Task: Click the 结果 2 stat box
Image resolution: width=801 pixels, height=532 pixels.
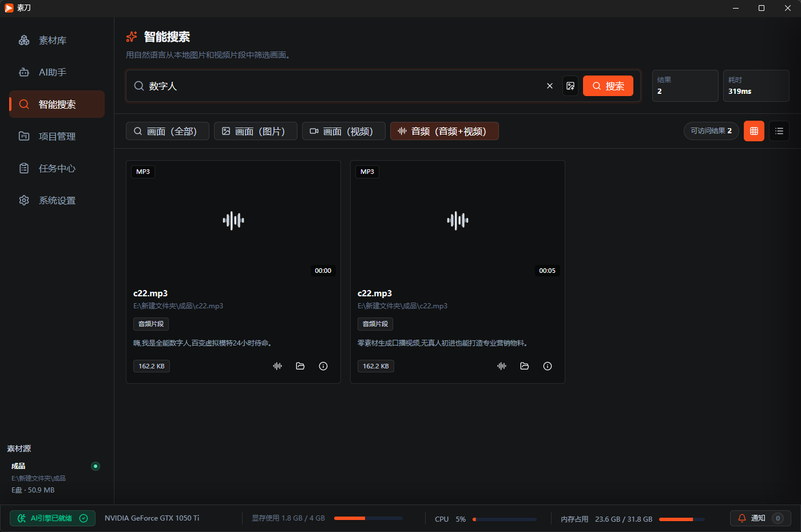Action: [x=685, y=86]
